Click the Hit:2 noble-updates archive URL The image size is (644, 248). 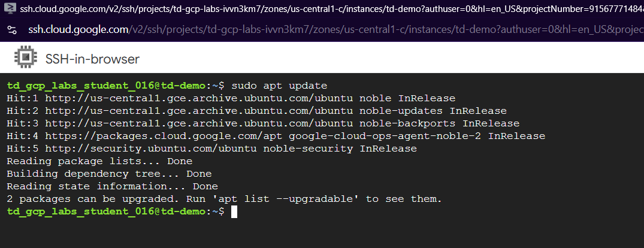(x=199, y=111)
